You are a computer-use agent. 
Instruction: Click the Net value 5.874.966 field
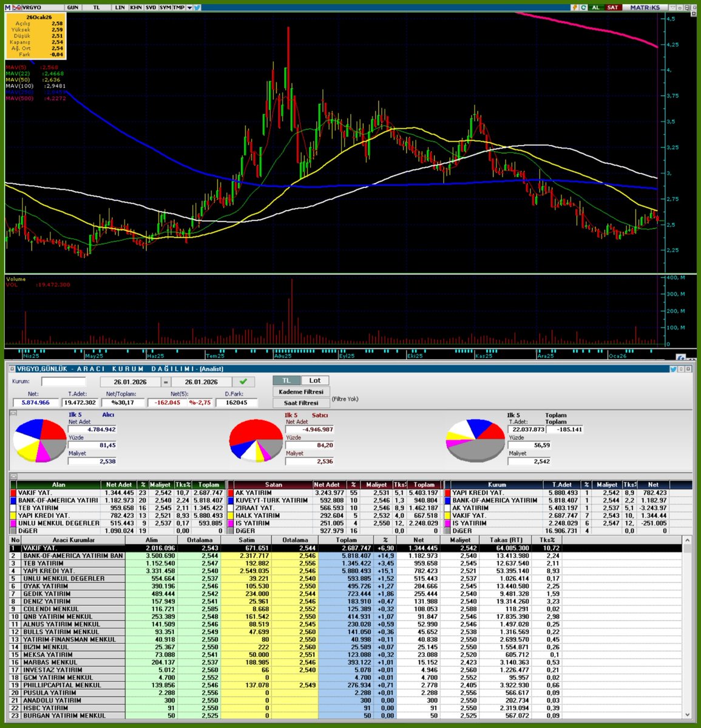click(35, 403)
